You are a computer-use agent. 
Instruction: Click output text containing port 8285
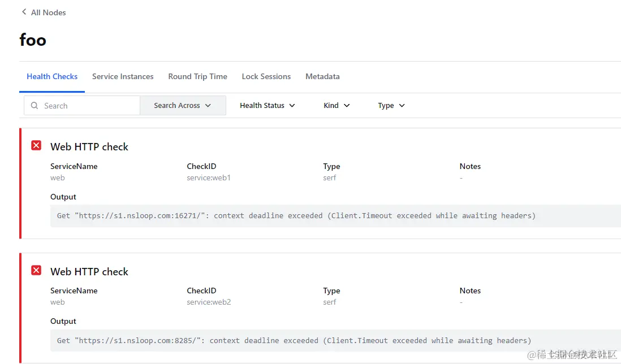point(294,341)
